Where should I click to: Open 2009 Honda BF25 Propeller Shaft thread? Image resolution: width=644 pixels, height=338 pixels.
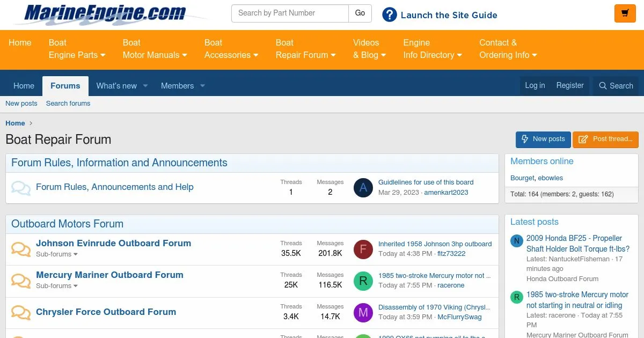click(x=578, y=244)
